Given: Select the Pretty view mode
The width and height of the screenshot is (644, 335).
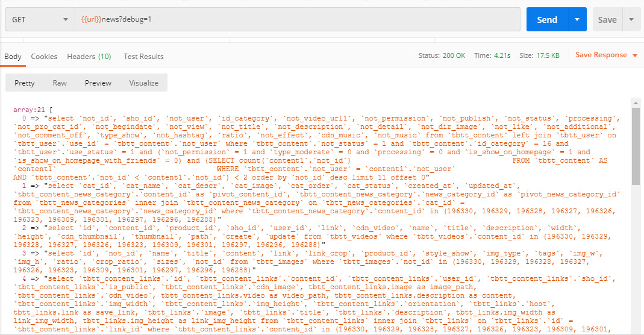Looking at the screenshot, I should pos(24,83).
